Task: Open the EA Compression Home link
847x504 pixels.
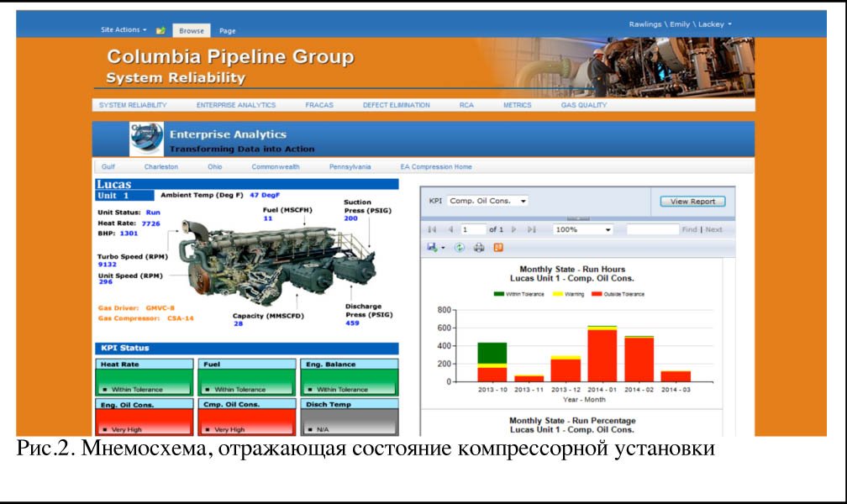Action: [x=436, y=167]
